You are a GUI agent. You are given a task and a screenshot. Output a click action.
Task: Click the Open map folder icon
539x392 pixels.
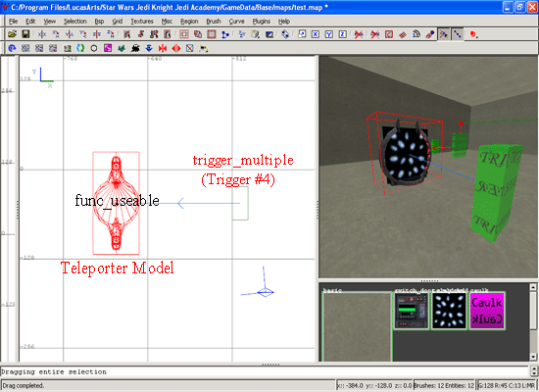point(12,34)
